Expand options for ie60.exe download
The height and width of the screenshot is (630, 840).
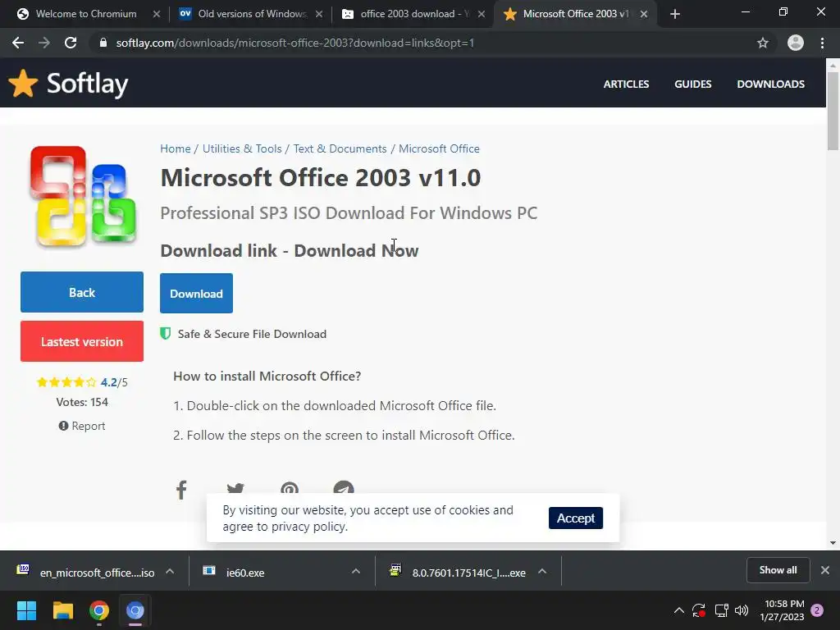click(356, 571)
